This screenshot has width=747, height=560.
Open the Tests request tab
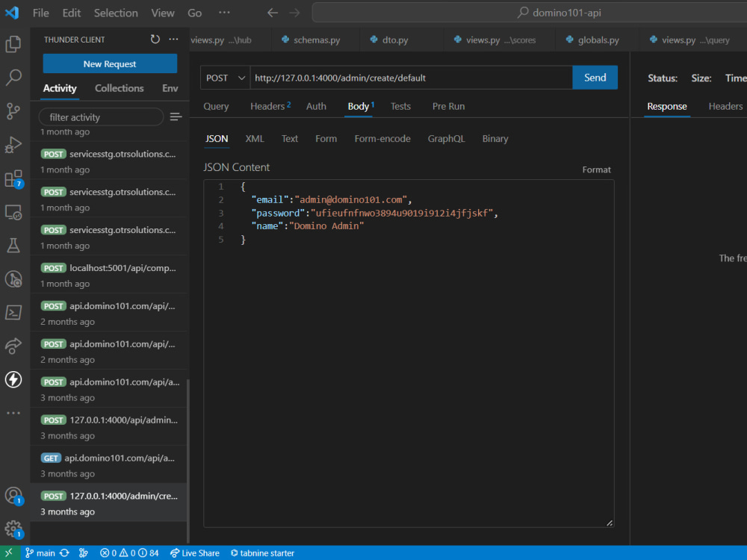pyautogui.click(x=400, y=106)
